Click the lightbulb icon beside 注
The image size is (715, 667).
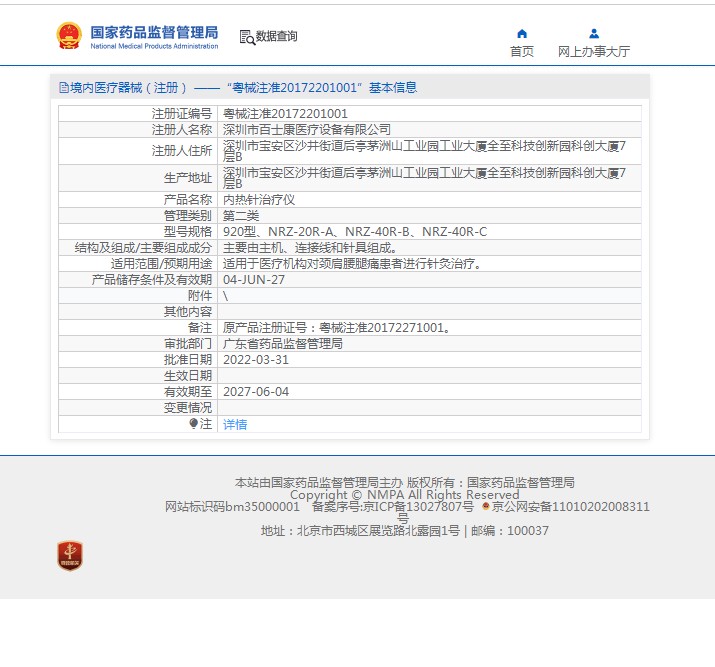(x=193, y=424)
